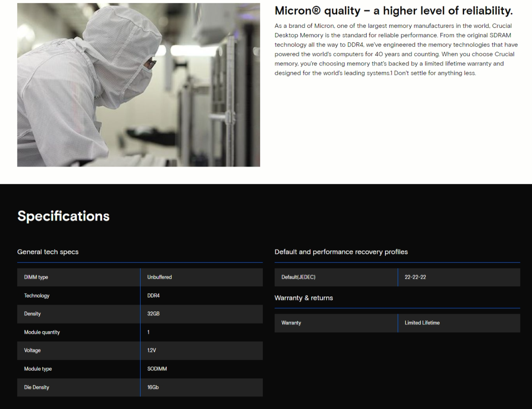The width and height of the screenshot is (532, 409).
Task: Click the paragraph starting 'As a brand of Micron'
Action: (x=396, y=49)
